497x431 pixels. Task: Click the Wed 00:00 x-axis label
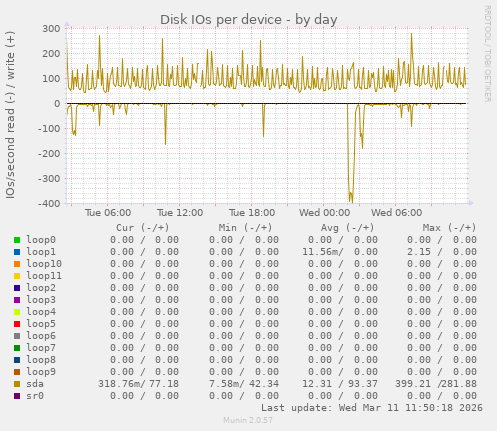point(324,213)
